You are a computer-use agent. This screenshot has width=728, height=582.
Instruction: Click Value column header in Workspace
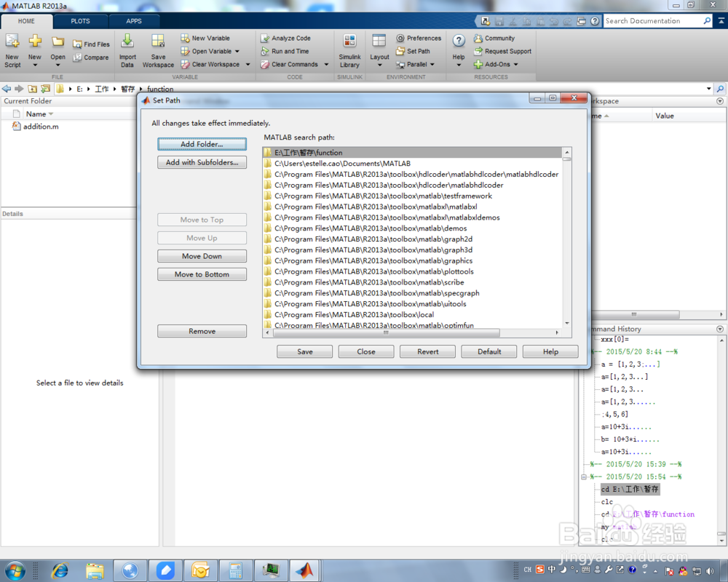[665, 116]
